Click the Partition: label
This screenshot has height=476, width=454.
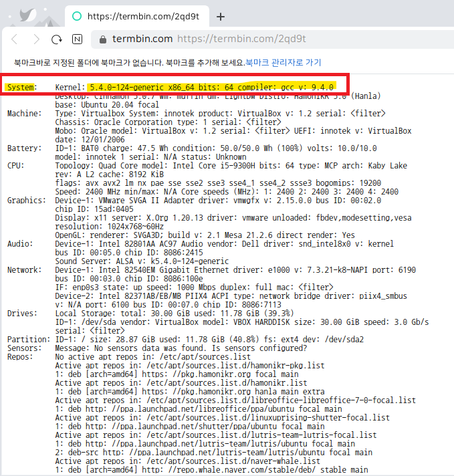click(29, 340)
